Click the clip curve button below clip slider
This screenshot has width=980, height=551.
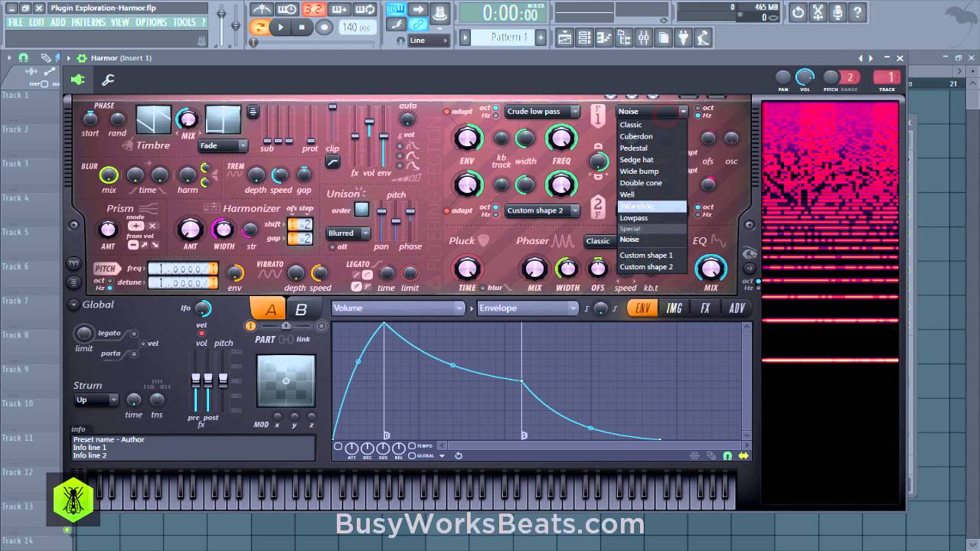[x=332, y=161]
